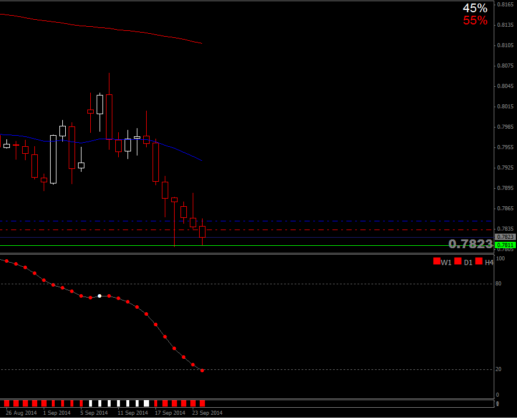Screen dimensions: 517x420
Task: Click the 26 Aug 2014 date label
Action: coord(21,413)
